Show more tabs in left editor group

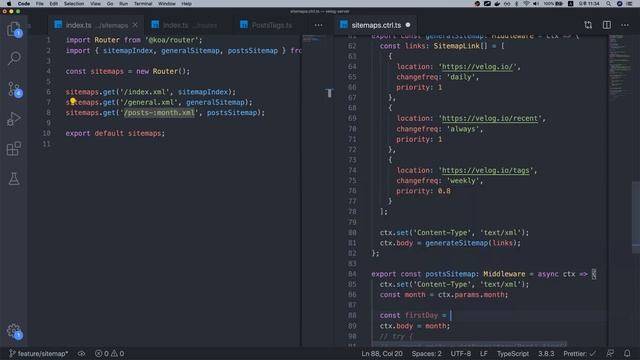point(318,25)
